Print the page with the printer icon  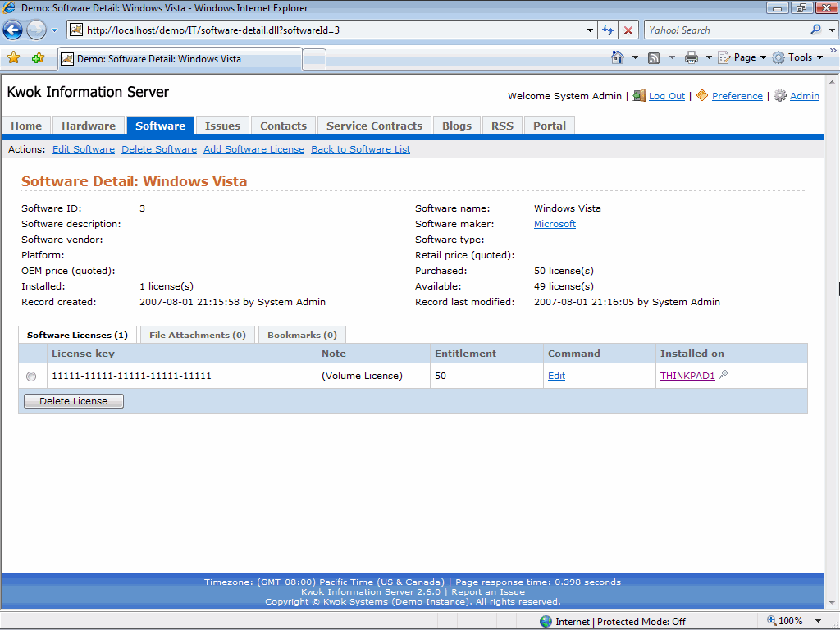click(x=691, y=58)
